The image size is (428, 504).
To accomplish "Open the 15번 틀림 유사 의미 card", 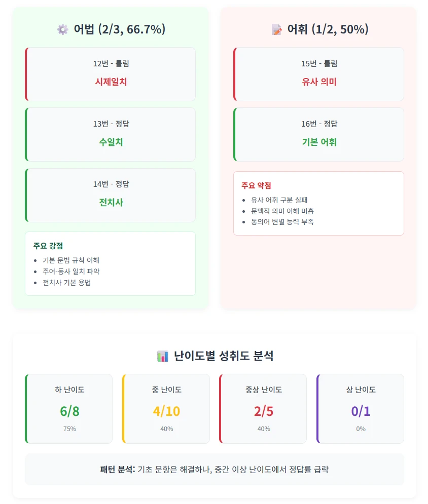I will [318, 74].
